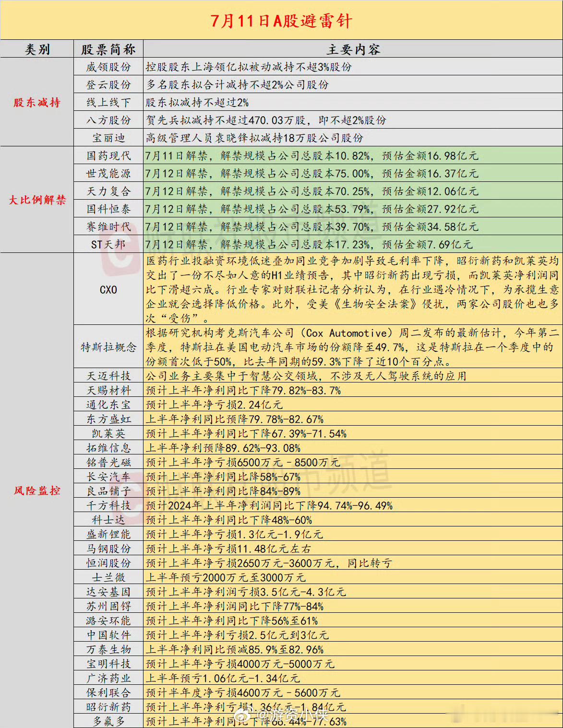Screen dimensions: 563x728
Task: Click '高级管理人员袁晓锋拟减持18万股公司股份'
Action: pyautogui.click(x=254, y=138)
